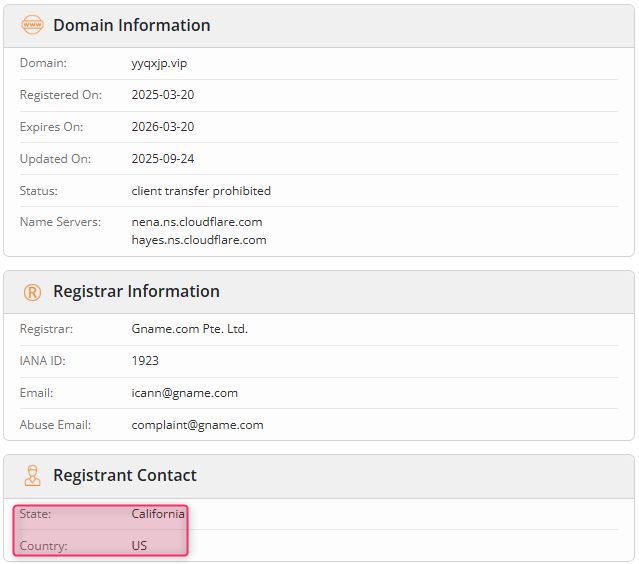Click the Registered On date 2025-03-20
639x564 pixels.
tap(163, 95)
